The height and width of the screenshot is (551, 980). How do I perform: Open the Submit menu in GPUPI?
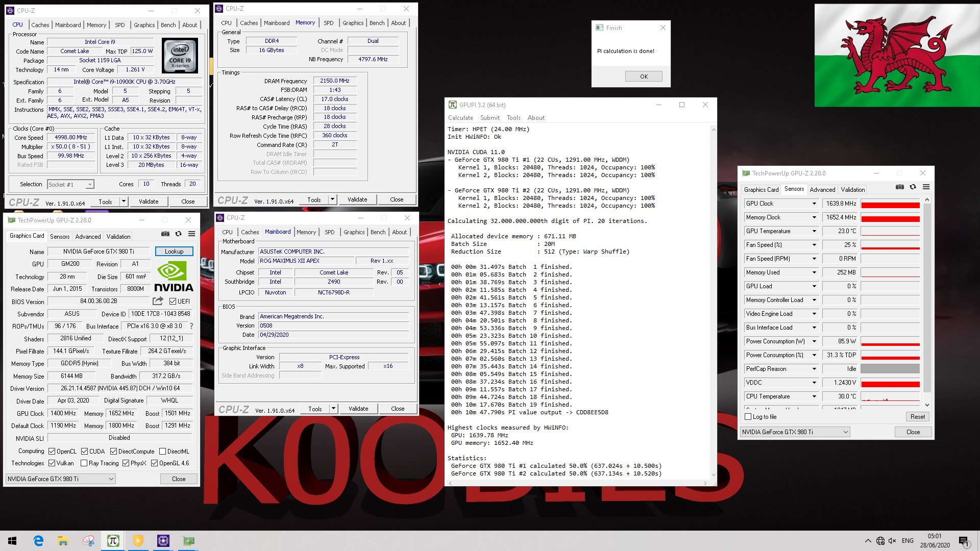[490, 118]
